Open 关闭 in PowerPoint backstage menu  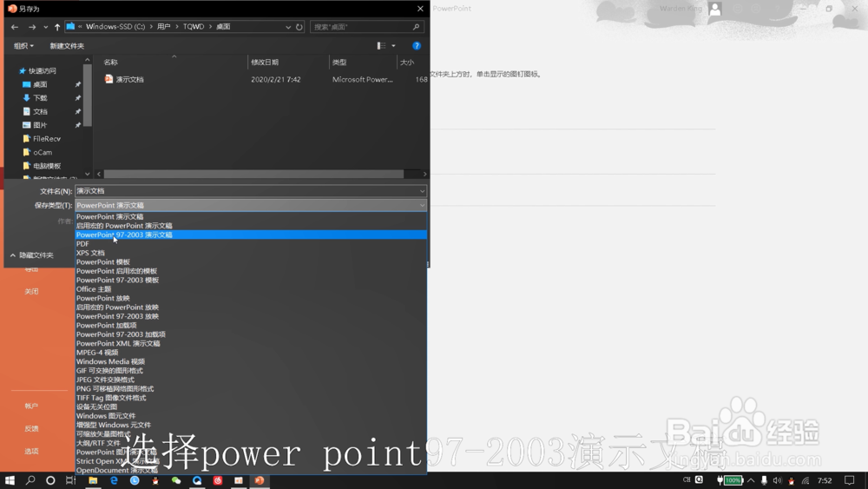tap(31, 291)
